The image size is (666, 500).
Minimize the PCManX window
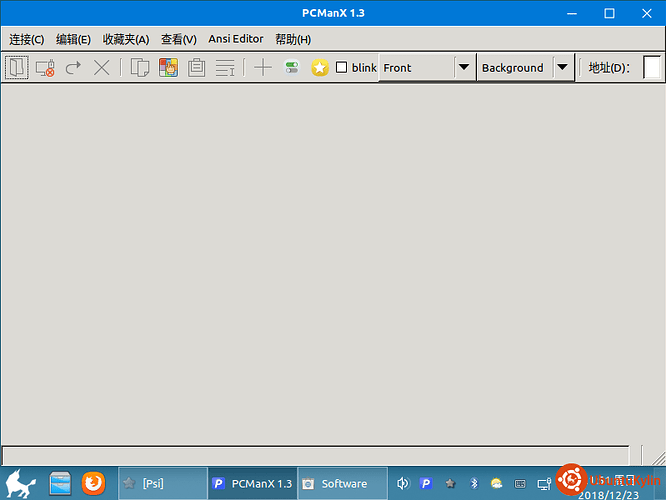[572, 14]
